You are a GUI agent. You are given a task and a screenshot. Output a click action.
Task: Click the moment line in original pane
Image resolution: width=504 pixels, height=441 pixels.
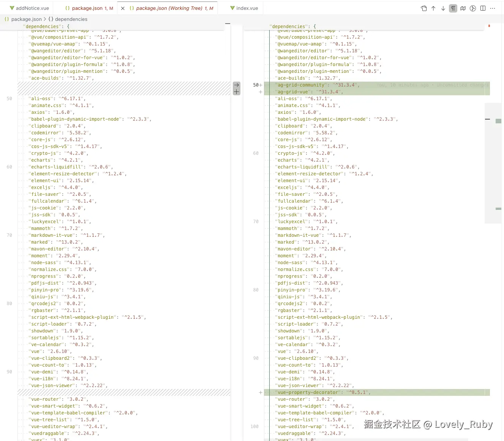[x=54, y=256]
